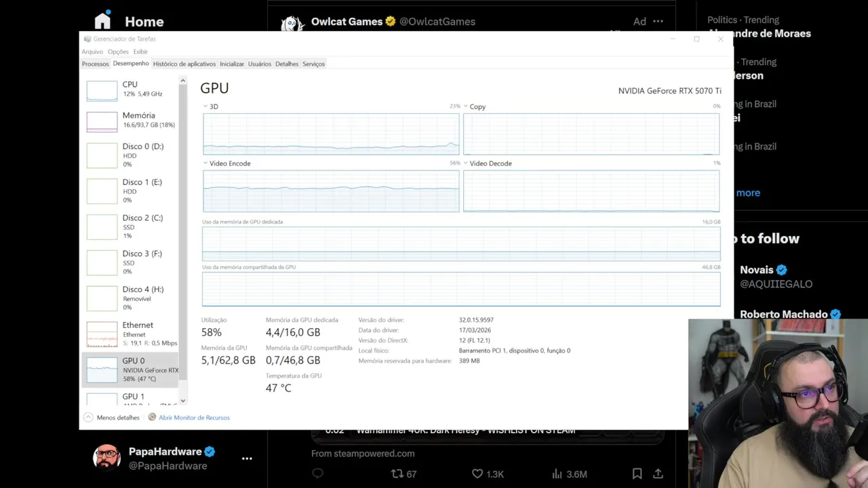868x488 pixels.
Task: Open the Owlcat Games post more menu
Action: click(658, 22)
